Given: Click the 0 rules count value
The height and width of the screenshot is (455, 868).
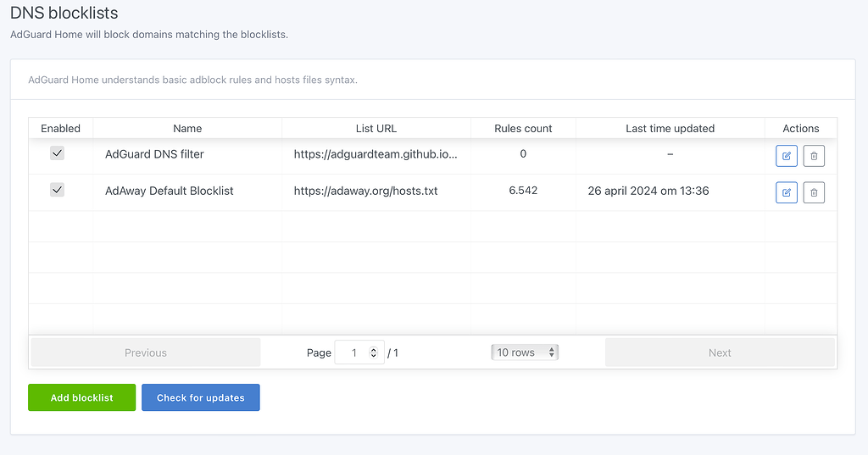Looking at the screenshot, I should coord(523,154).
